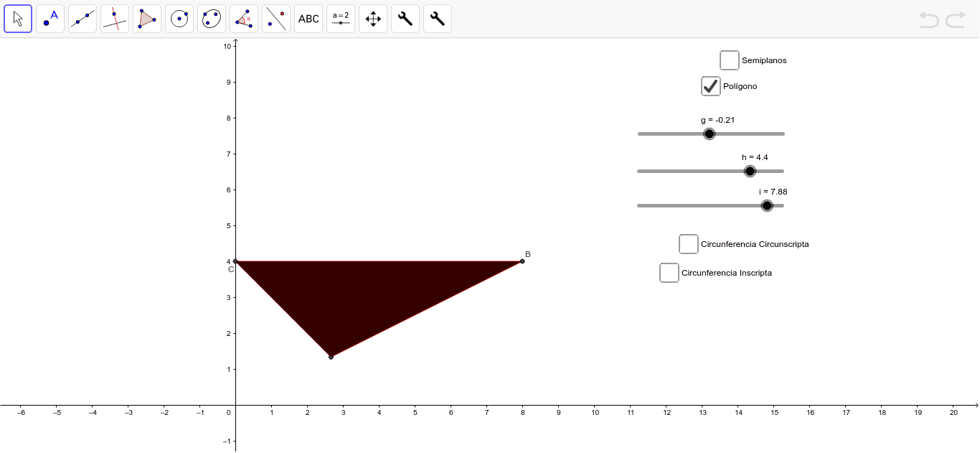Click the 'Polígono' label
The image size is (980, 453).
tap(740, 86)
